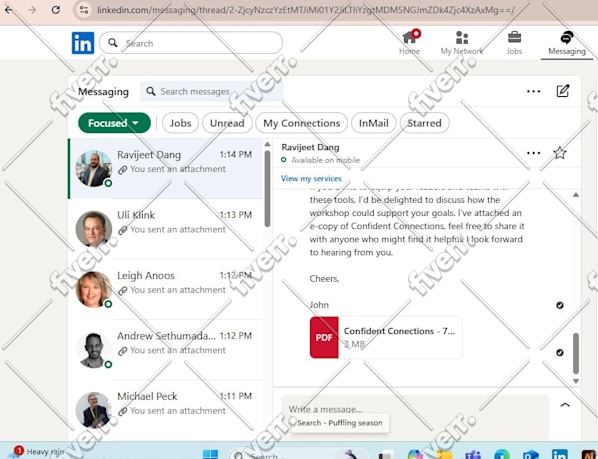
Task: Click Michael Peck's profile photo
Action: pos(93,410)
